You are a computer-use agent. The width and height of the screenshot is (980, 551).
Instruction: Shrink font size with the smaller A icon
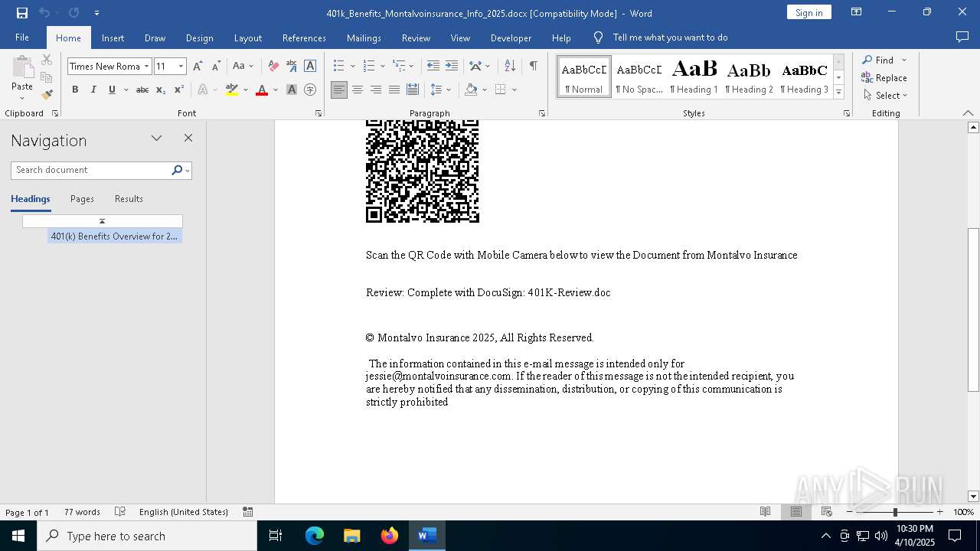pyautogui.click(x=216, y=66)
